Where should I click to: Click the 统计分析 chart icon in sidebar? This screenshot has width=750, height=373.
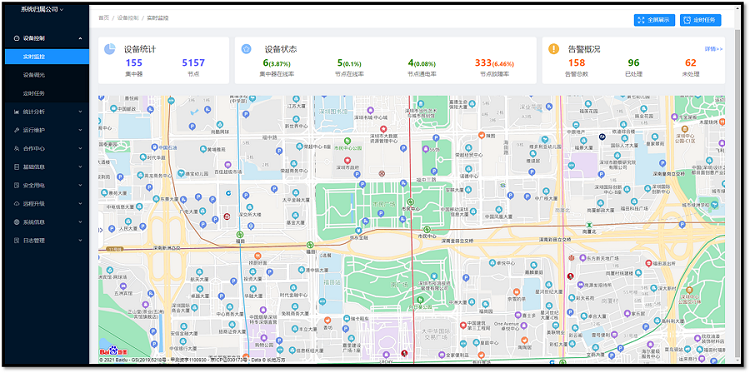pyautogui.click(x=17, y=112)
